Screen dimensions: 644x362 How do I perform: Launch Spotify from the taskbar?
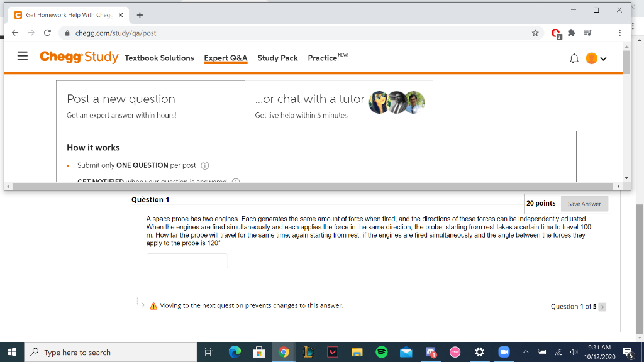click(381, 352)
